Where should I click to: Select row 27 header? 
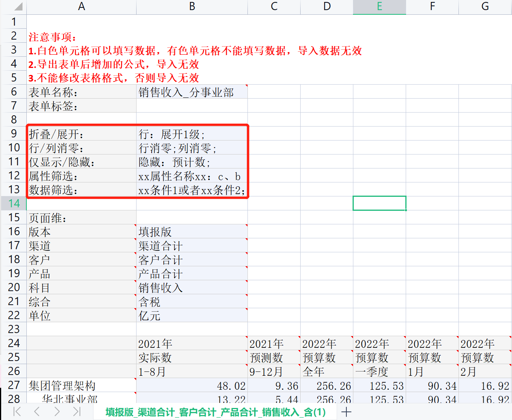tap(14, 385)
